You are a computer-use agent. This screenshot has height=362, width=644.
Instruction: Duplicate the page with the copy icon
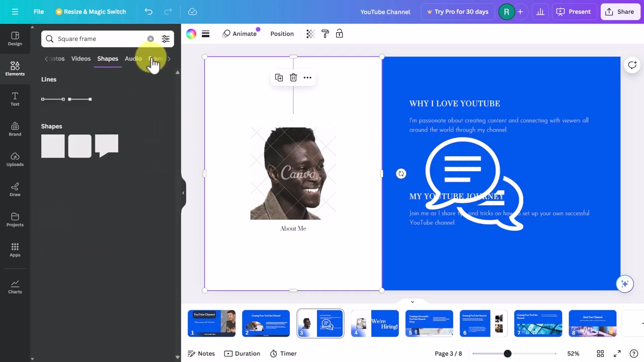pos(279,77)
